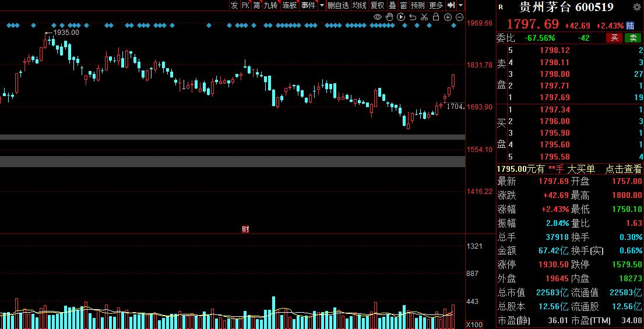Image resolution: width=644 pixels, height=329 pixels.
Task: Open the 复权 adjustment option
Action: 378,5
